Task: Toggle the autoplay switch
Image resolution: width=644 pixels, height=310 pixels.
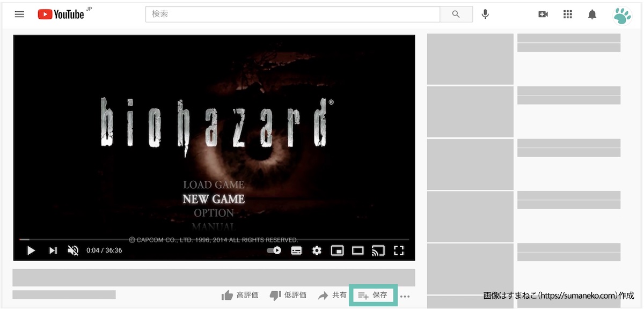Action: [x=274, y=250]
